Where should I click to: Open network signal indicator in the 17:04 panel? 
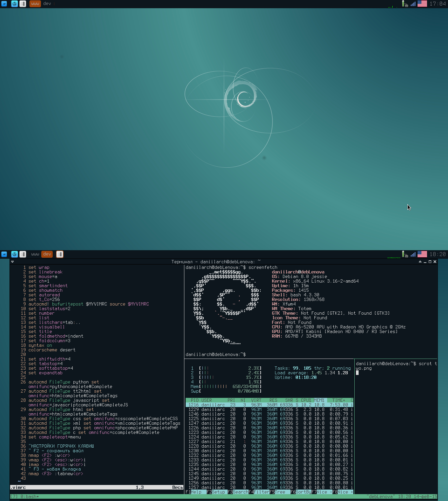[x=413, y=4]
